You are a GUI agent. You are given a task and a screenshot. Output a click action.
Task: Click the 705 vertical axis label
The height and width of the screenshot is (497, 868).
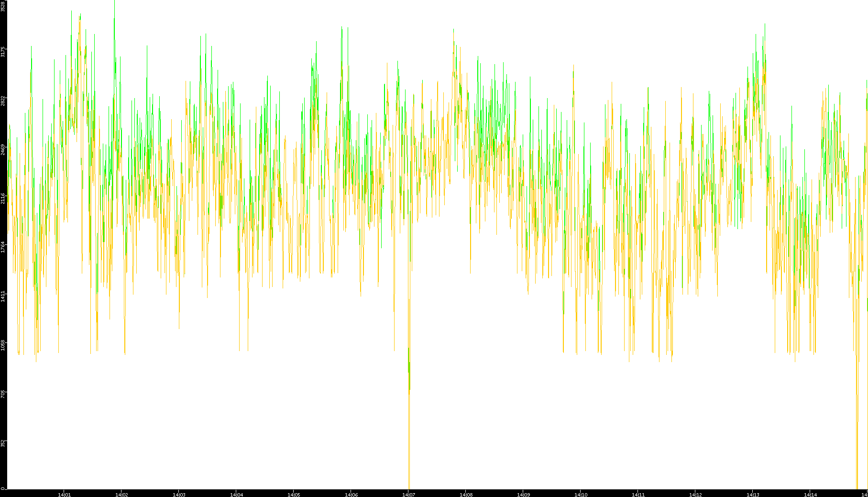[3, 394]
